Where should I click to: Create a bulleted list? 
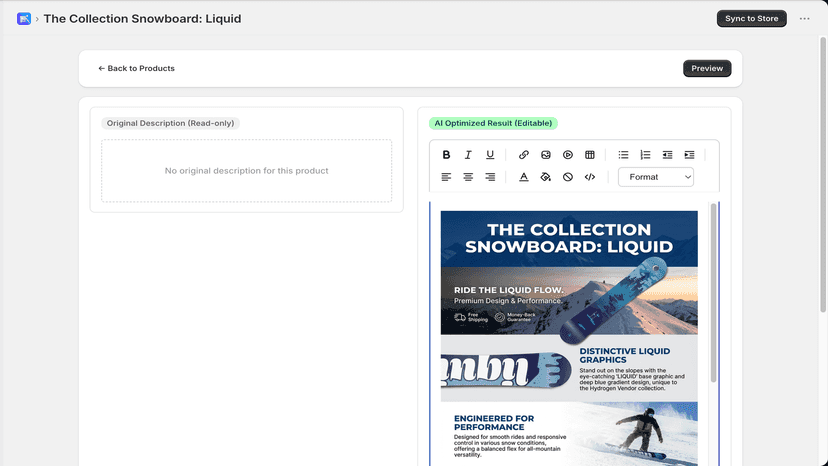pos(624,155)
